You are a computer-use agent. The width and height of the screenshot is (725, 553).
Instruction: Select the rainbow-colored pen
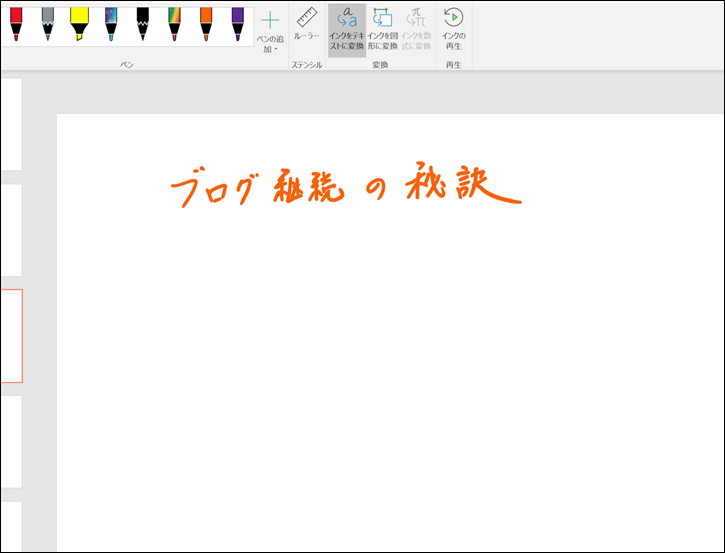click(174, 24)
